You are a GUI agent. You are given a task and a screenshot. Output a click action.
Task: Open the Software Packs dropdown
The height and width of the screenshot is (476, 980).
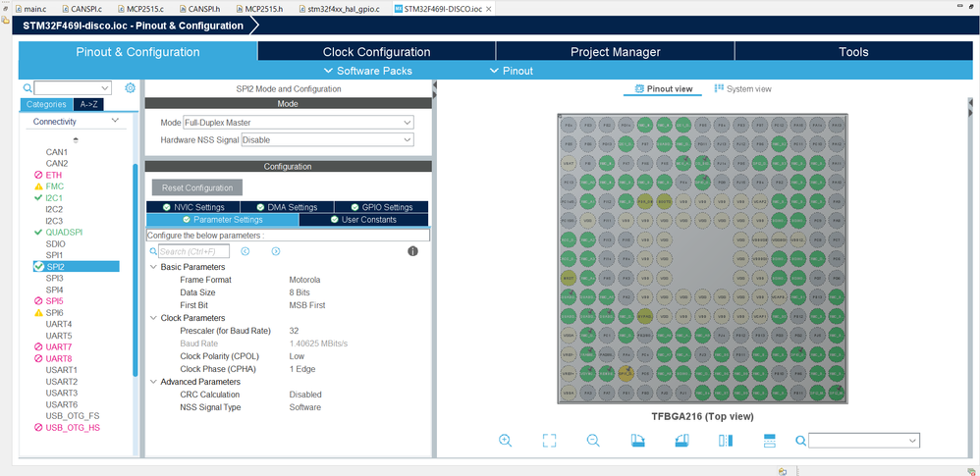(367, 71)
